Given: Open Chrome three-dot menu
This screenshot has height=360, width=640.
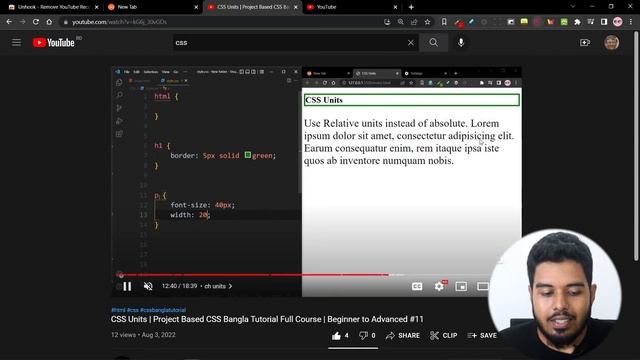Looking at the screenshot, I should (631, 22).
